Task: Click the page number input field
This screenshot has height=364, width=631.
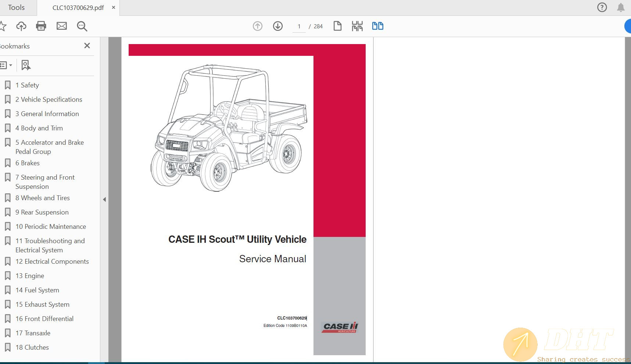Action: [x=299, y=26]
